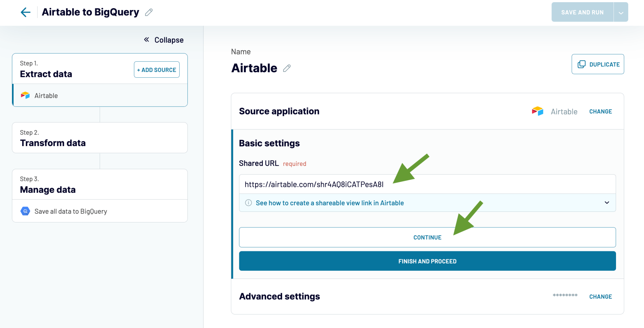Collapse the left steps sidebar
This screenshot has width=644, height=328.
click(x=164, y=40)
